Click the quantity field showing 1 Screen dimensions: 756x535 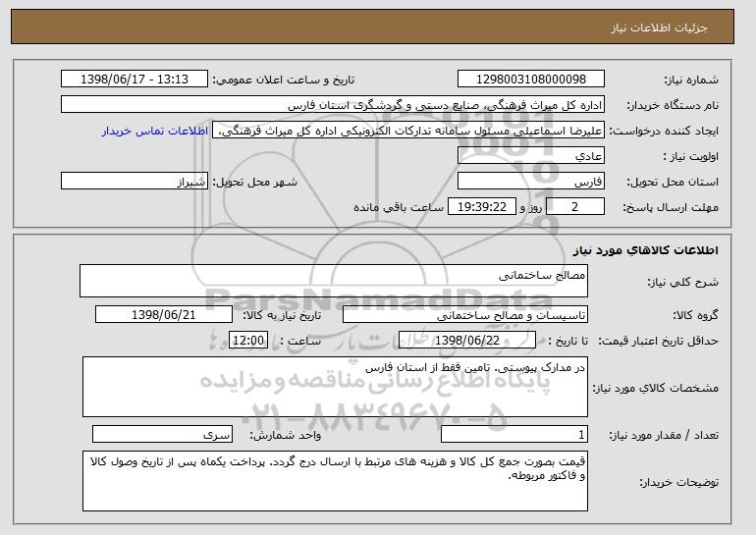514,434
